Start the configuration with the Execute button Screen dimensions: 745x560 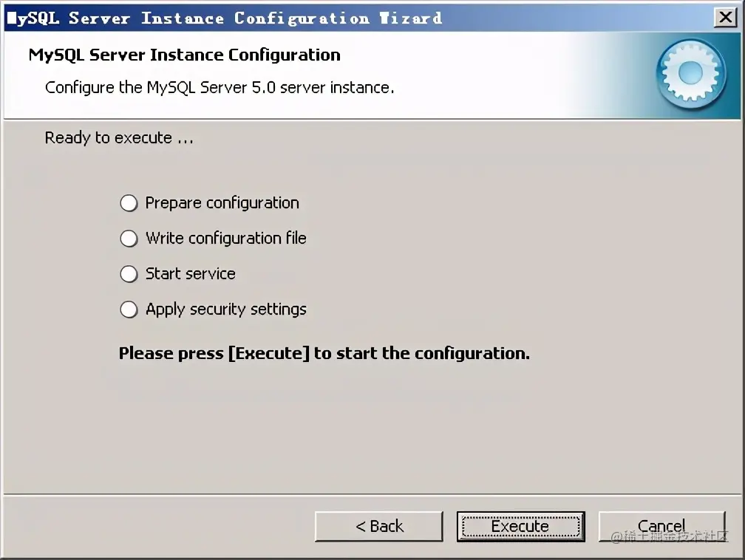tap(521, 526)
